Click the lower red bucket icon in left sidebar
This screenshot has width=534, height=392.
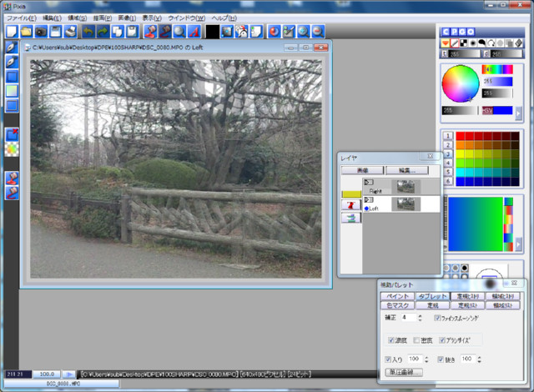coord(12,193)
